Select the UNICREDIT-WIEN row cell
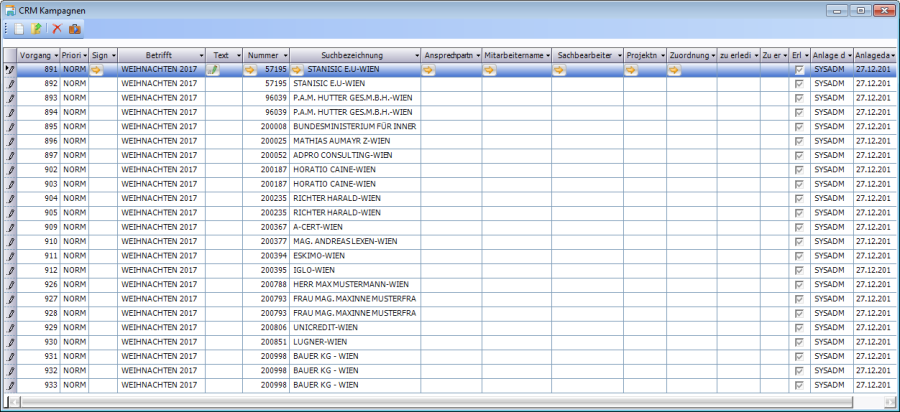Viewport: 900px width, 412px height. coord(354,328)
